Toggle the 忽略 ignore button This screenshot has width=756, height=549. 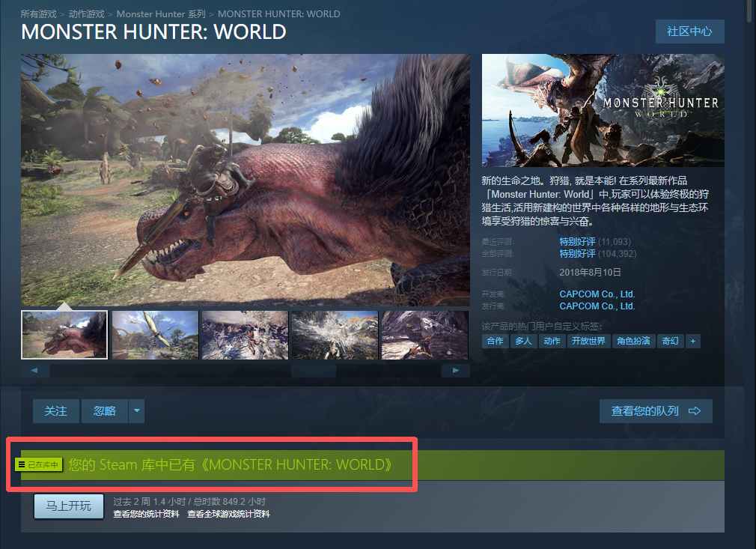pos(104,411)
